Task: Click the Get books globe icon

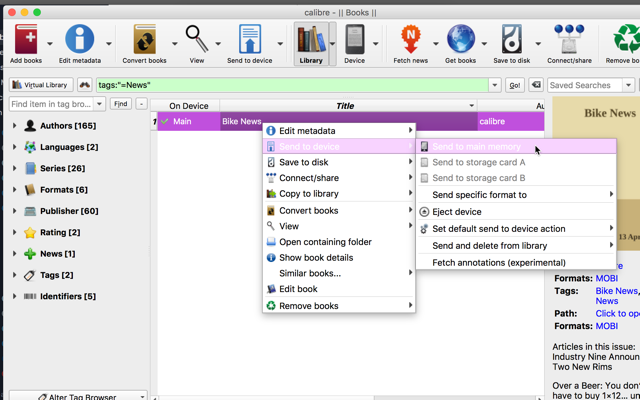Action: [x=460, y=40]
